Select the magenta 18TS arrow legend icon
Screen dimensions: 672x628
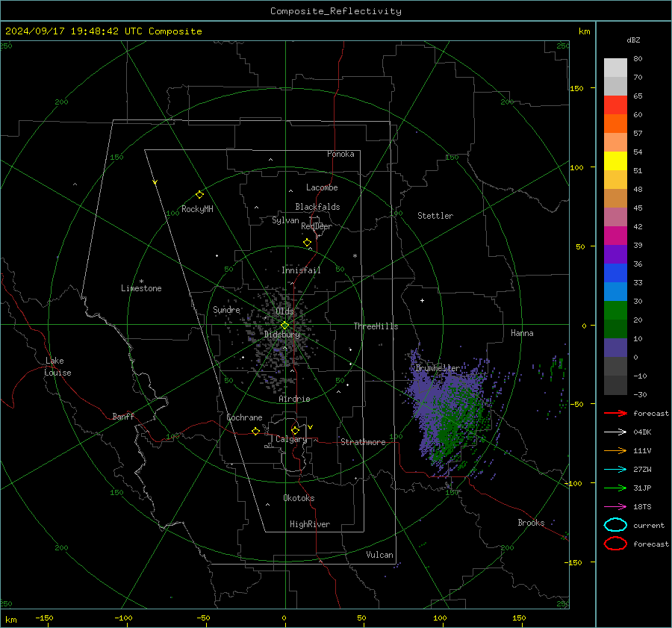(615, 507)
